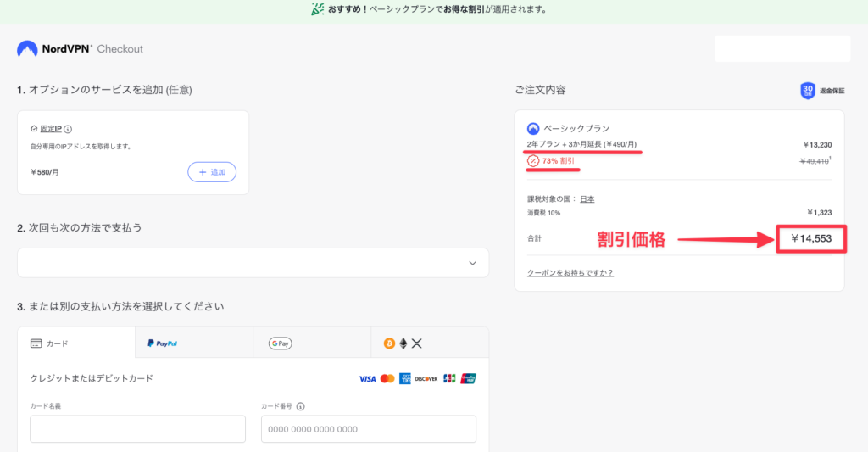
Task: Focus the カード番号 input field
Action: pos(369,429)
